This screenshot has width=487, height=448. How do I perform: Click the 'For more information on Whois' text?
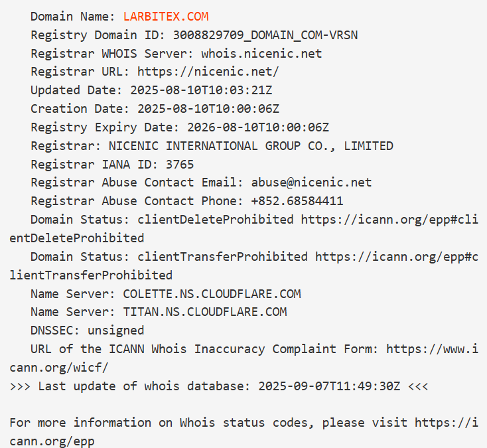(133, 422)
